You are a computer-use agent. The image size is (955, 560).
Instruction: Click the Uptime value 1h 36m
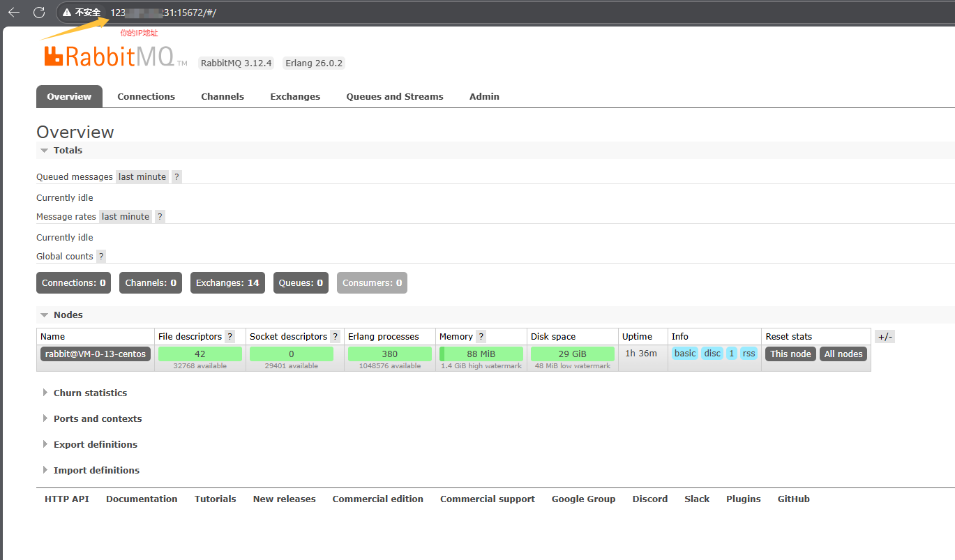tap(641, 353)
